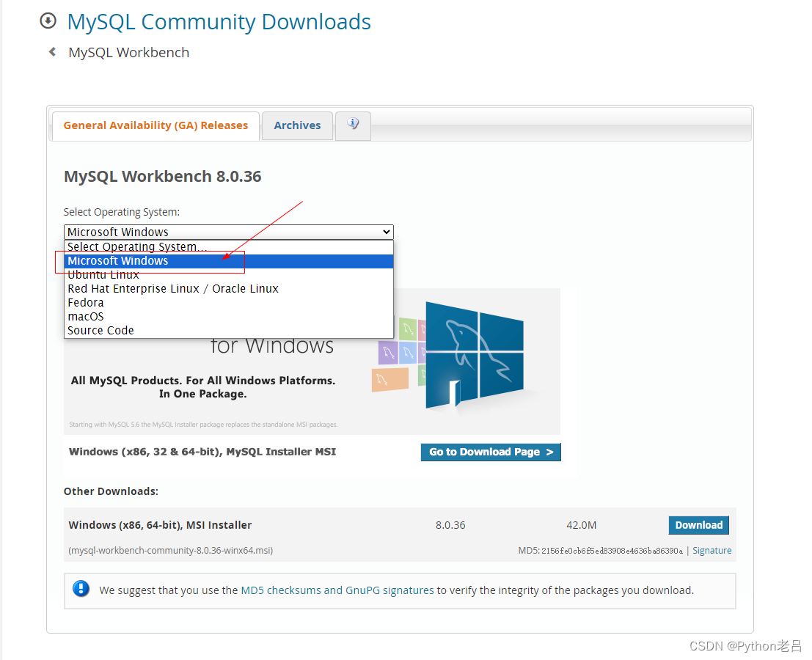
Task: Click the 'Windows (x86, 64-bit), MSI Installer' title
Action: click(x=160, y=525)
